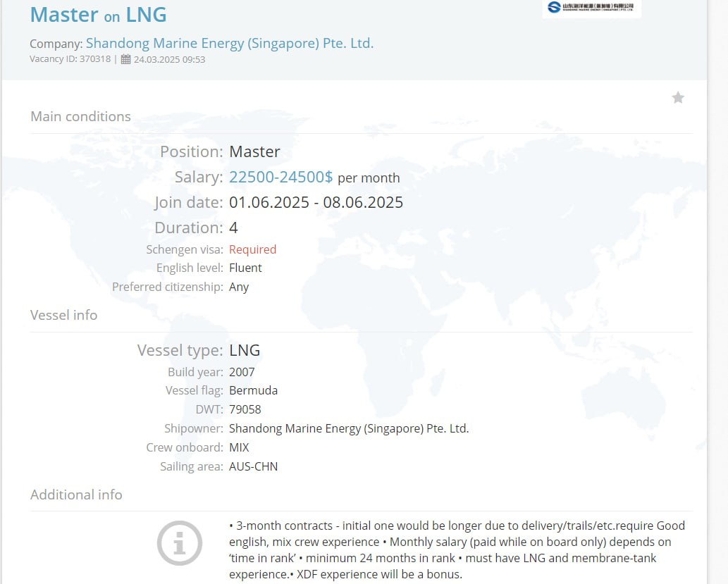
Task: Click the posting date '24.03.2025 09:53'
Action: pyautogui.click(x=169, y=59)
